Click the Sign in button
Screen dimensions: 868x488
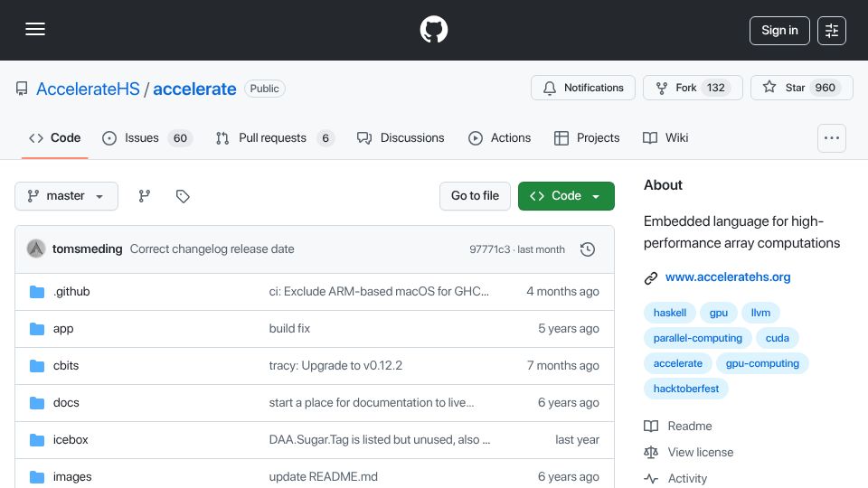tap(779, 31)
